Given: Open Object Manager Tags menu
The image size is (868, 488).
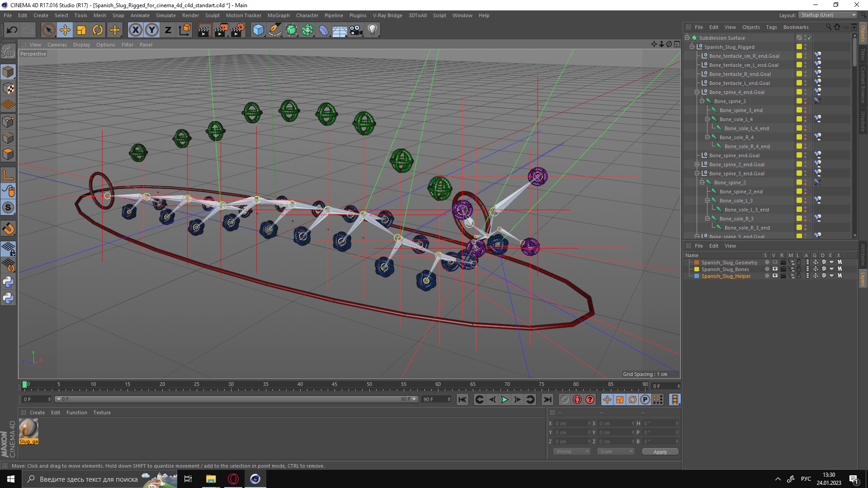Looking at the screenshot, I should [771, 27].
